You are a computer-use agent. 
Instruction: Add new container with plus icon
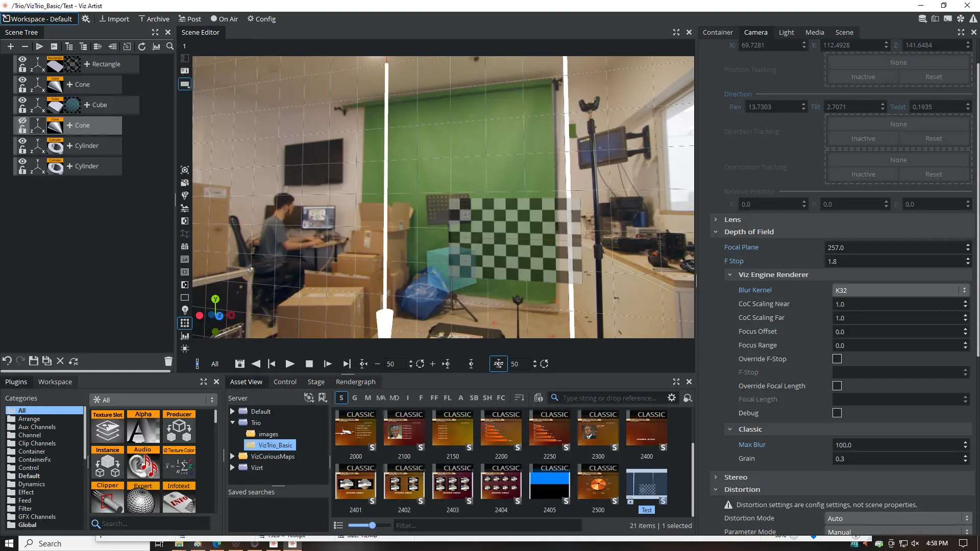10,46
